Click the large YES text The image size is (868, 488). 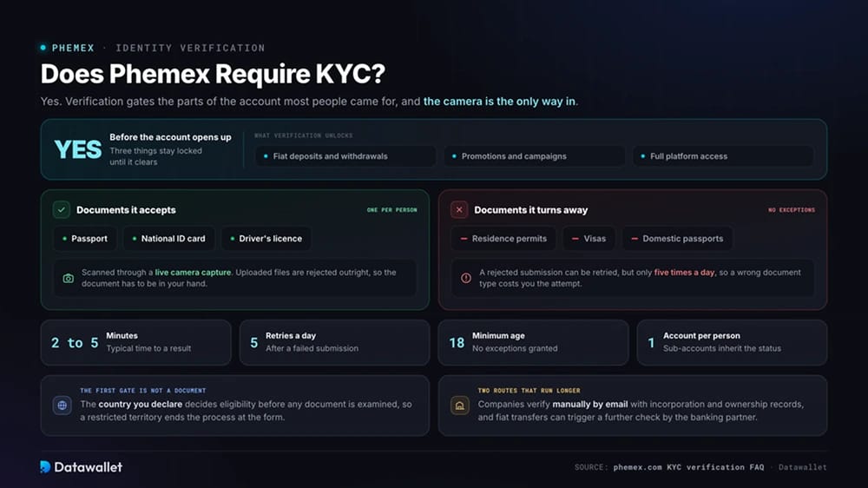point(78,149)
